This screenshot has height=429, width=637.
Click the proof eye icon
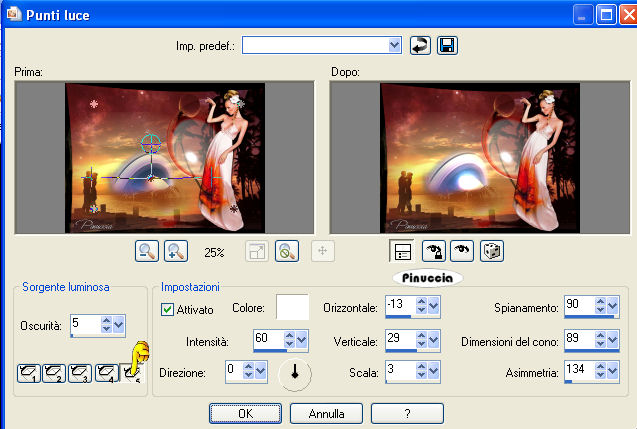462,251
